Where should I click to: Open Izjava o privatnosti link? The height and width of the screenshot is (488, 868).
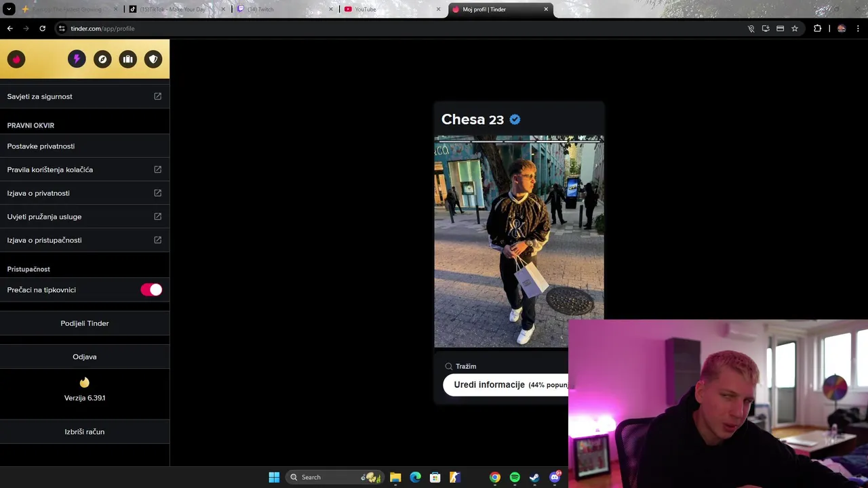pos(85,193)
